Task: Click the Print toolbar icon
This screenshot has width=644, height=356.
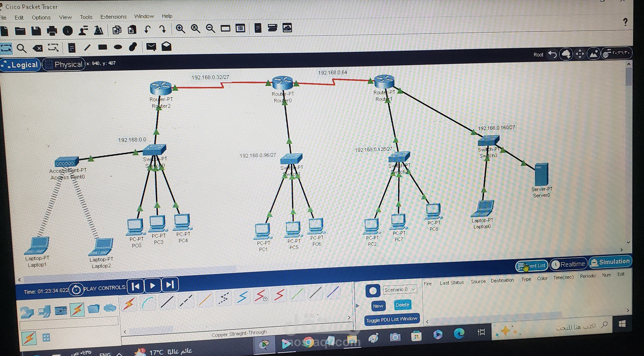Action: [x=52, y=31]
